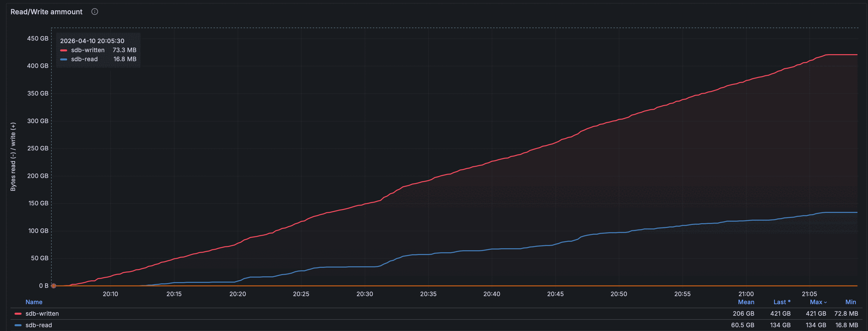This screenshot has height=331, width=868.
Task: Click the sort chevron next to Max
Action: (x=825, y=302)
